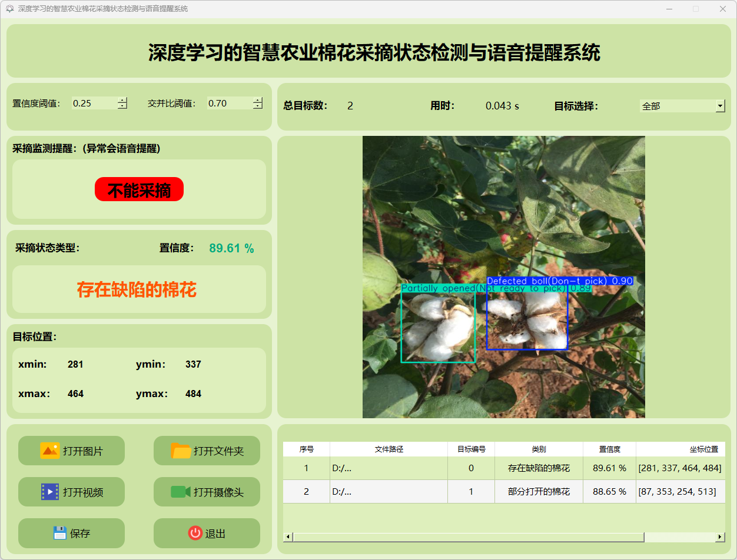Image resolution: width=737 pixels, height=560 pixels.
Task: Click the detected cotton image preview
Action: tap(503, 276)
